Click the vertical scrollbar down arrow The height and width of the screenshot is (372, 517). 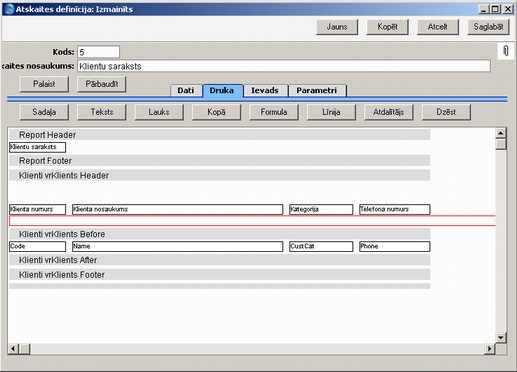[x=500, y=337]
